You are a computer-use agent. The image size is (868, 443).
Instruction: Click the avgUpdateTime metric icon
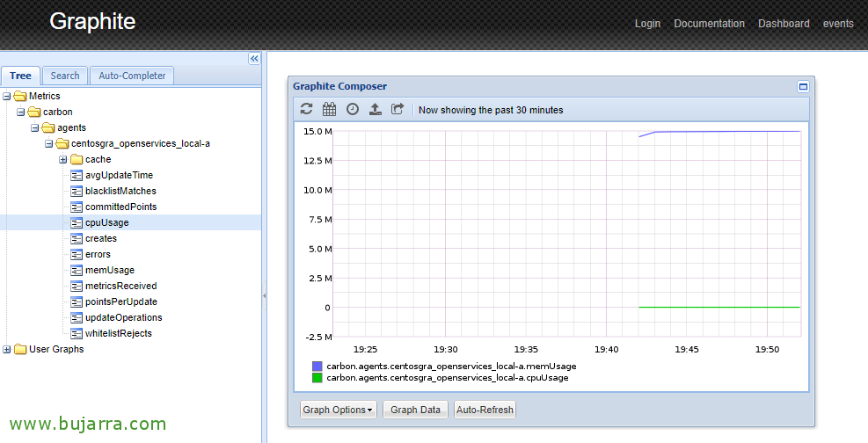(77, 175)
